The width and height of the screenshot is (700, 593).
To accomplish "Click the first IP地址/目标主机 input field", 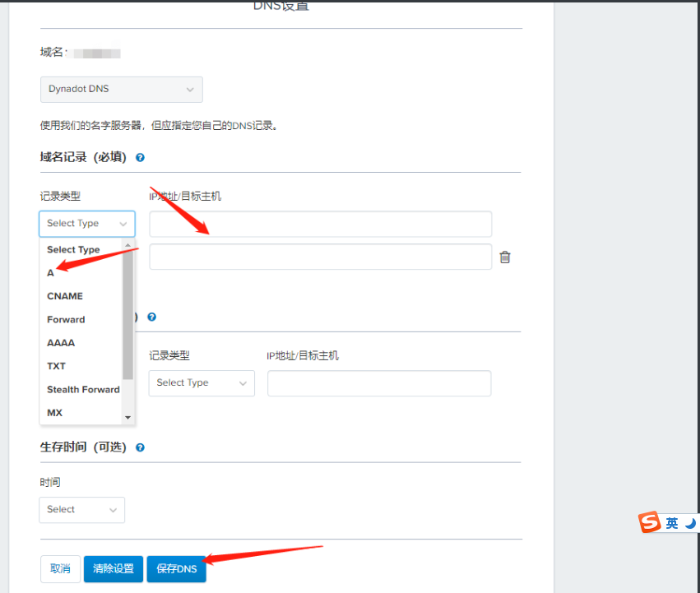I will point(319,224).
